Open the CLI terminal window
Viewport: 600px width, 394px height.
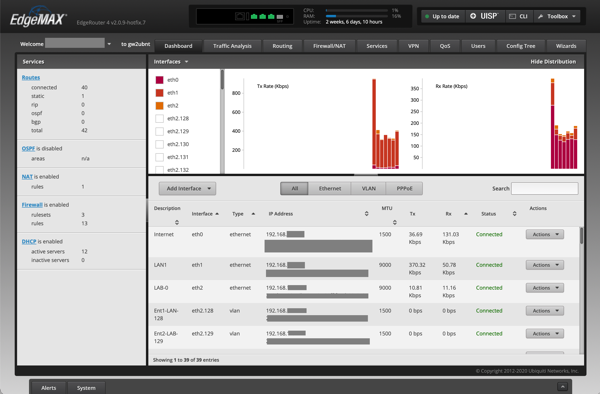tap(518, 16)
